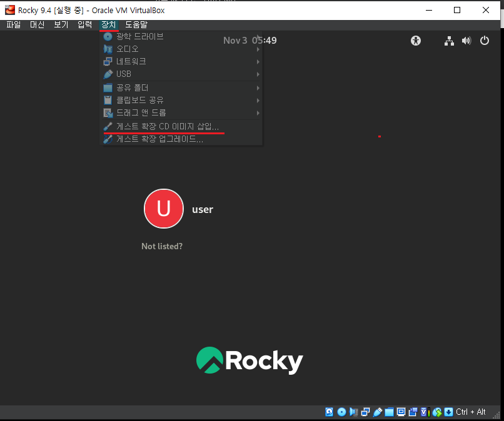Click the CPU virtualization status bar icon
Image resolution: width=504 pixels, height=421 pixels.
point(425,412)
